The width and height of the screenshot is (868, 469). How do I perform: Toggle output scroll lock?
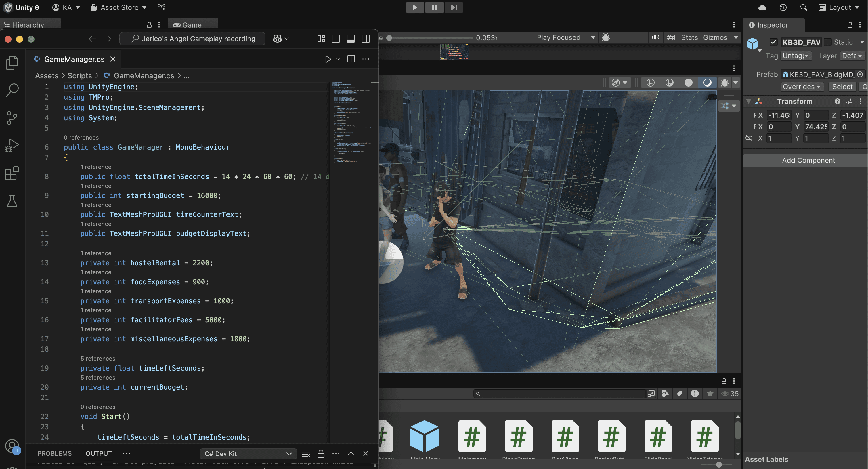click(321, 454)
